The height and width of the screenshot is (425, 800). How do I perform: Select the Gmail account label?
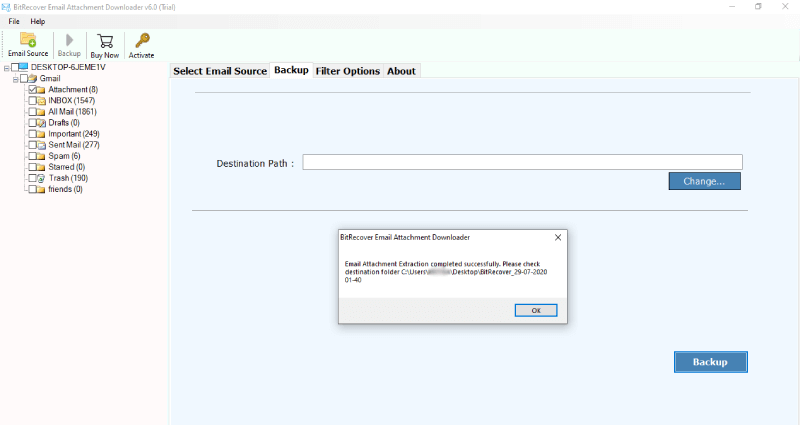tap(50, 79)
